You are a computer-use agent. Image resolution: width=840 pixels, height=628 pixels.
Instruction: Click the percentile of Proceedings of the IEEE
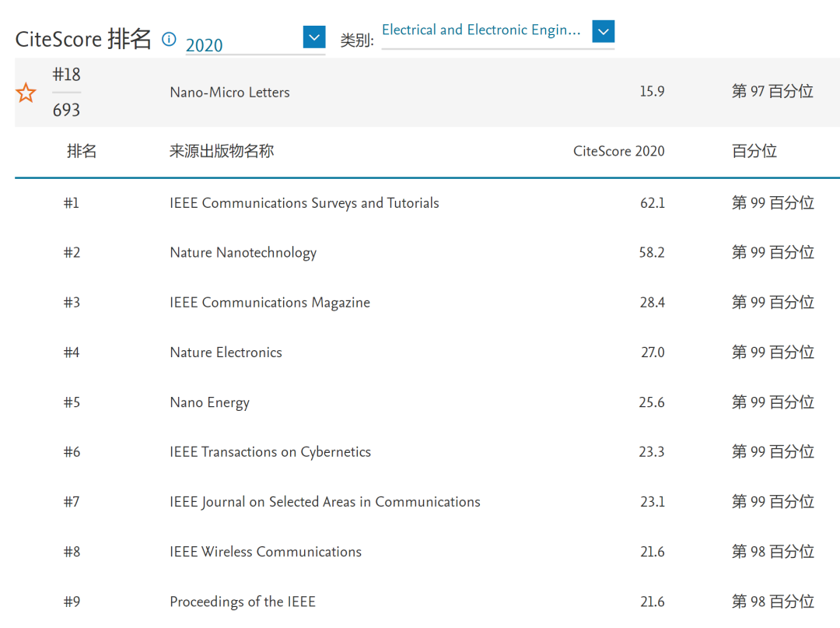click(x=773, y=602)
